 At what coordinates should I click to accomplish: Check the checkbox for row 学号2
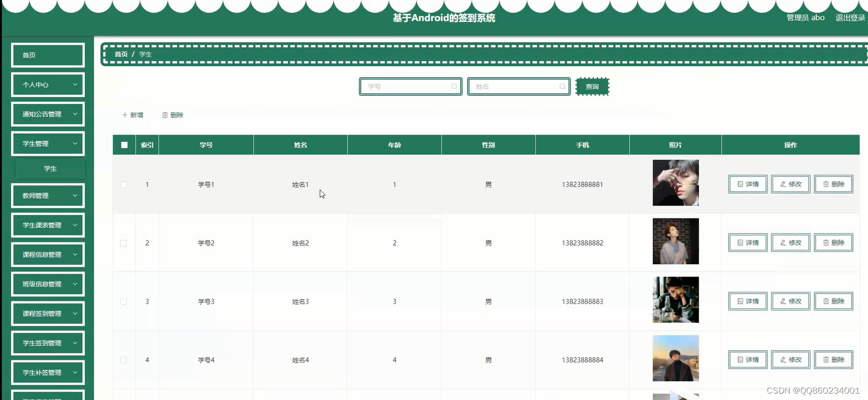point(124,243)
